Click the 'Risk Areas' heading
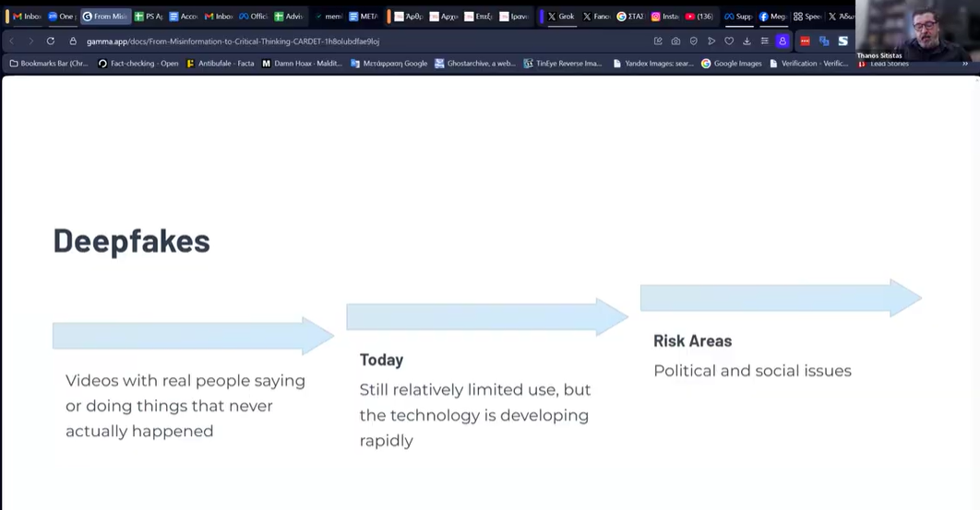This screenshot has width=980, height=510. coord(692,341)
